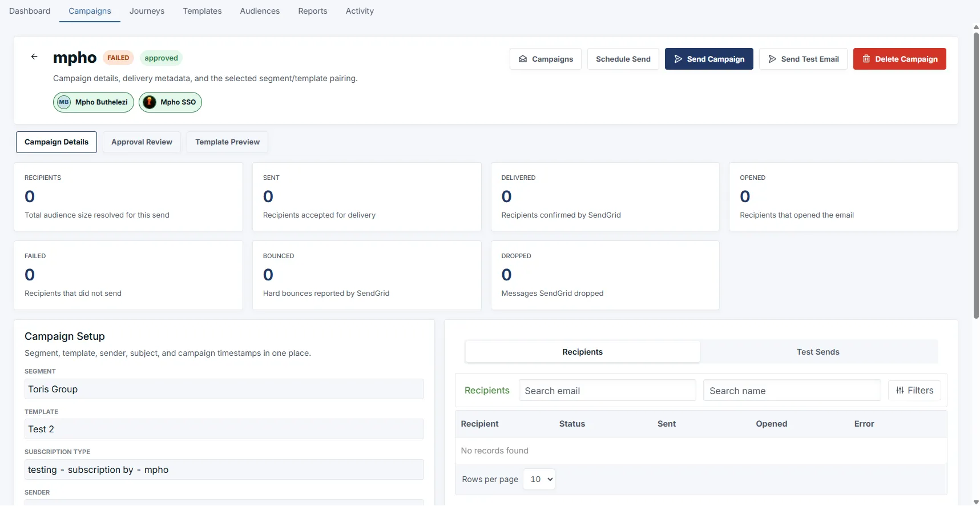The height and width of the screenshot is (506, 980).
Task: Click the Search email input field
Action: click(607, 391)
